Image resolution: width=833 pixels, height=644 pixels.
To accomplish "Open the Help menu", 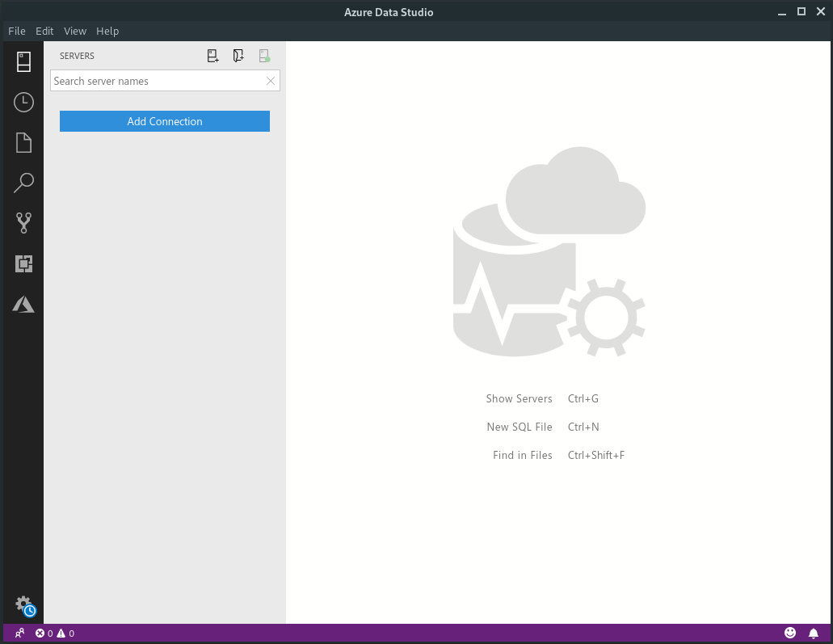I will (x=107, y=31).
